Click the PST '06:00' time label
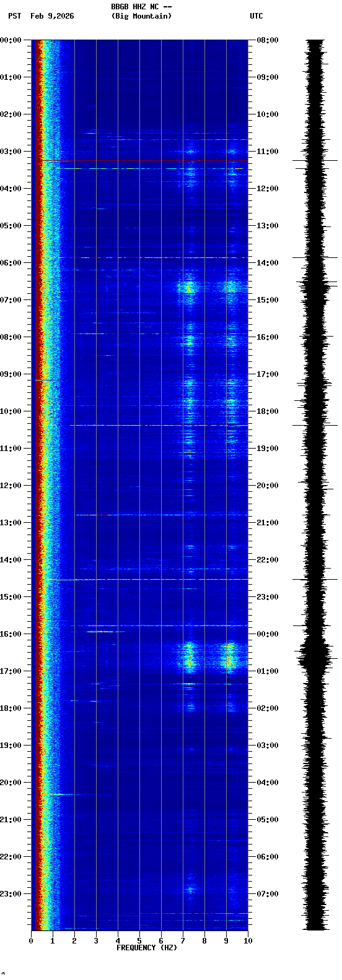The width and height of the screenshot is (342, 980). click(x=11, y=263)
